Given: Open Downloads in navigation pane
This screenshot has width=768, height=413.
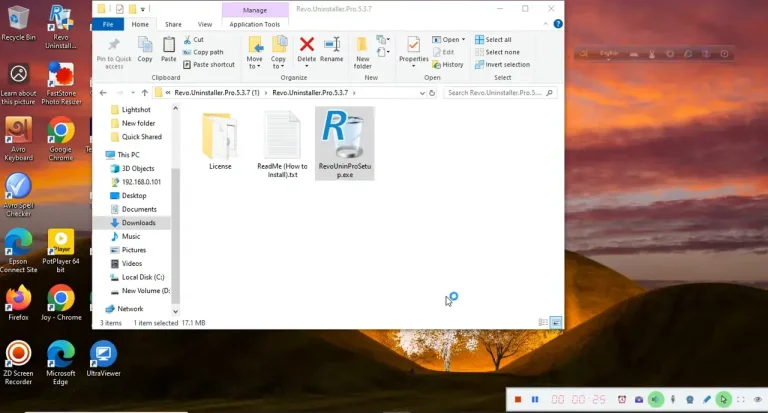Looking at the screenshot, I should coord(139,223).
